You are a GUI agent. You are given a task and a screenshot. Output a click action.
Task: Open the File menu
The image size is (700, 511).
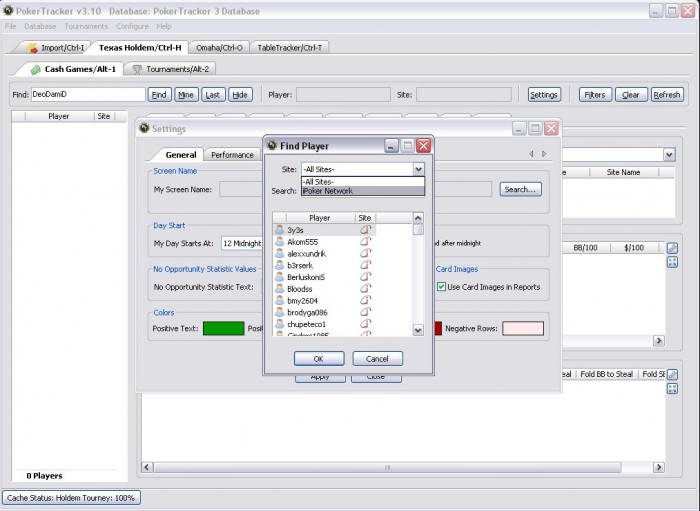(x=10, y=26)
